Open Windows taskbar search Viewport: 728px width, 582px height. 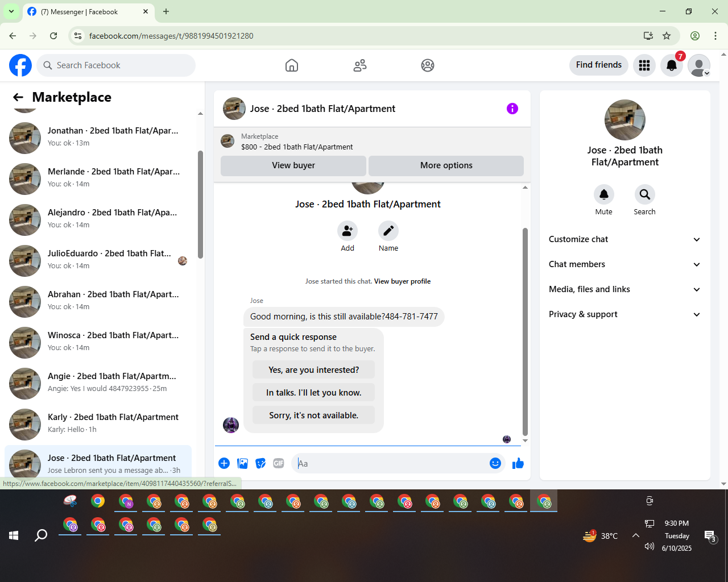[41, 535]
